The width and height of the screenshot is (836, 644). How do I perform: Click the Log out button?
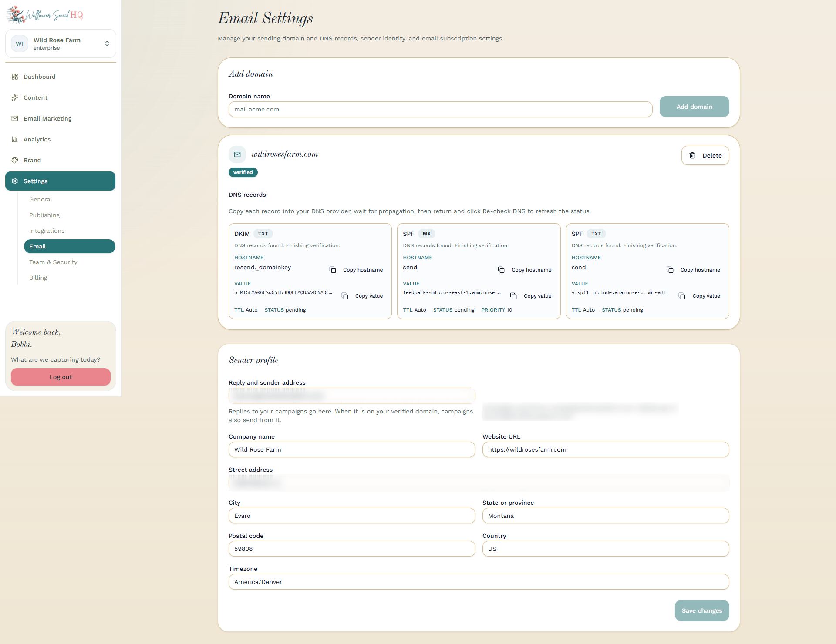(61, 377)
